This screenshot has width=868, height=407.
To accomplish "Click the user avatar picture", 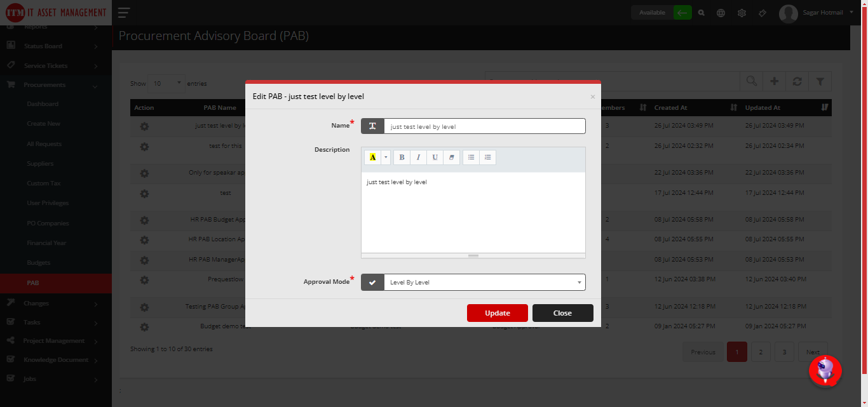I will pos(788,13).
